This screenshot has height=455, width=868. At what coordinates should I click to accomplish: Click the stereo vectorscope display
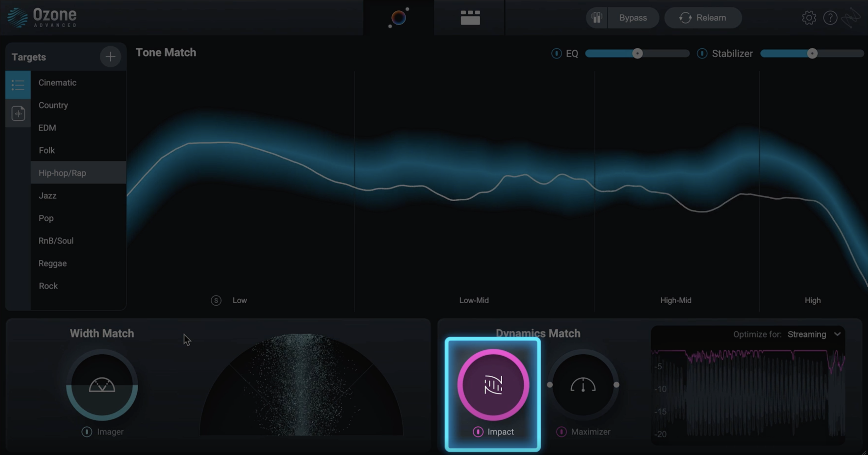tap(301, 384)
